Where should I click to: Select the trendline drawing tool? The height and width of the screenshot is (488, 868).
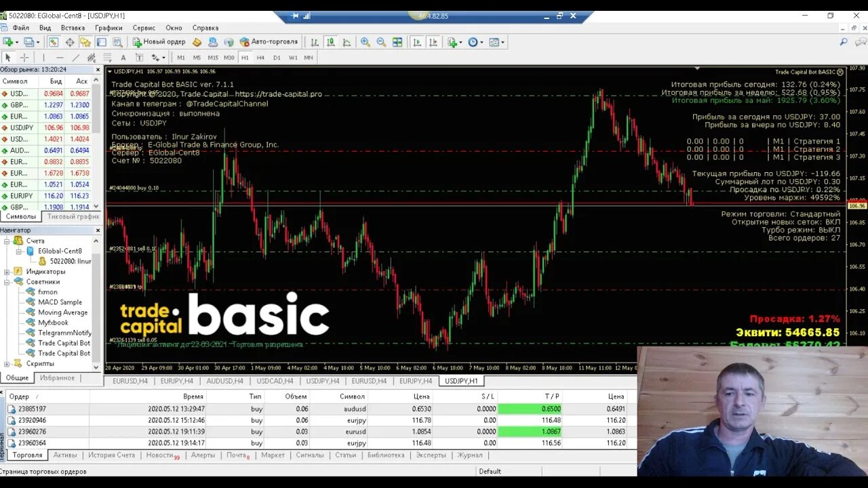point(75,58)
